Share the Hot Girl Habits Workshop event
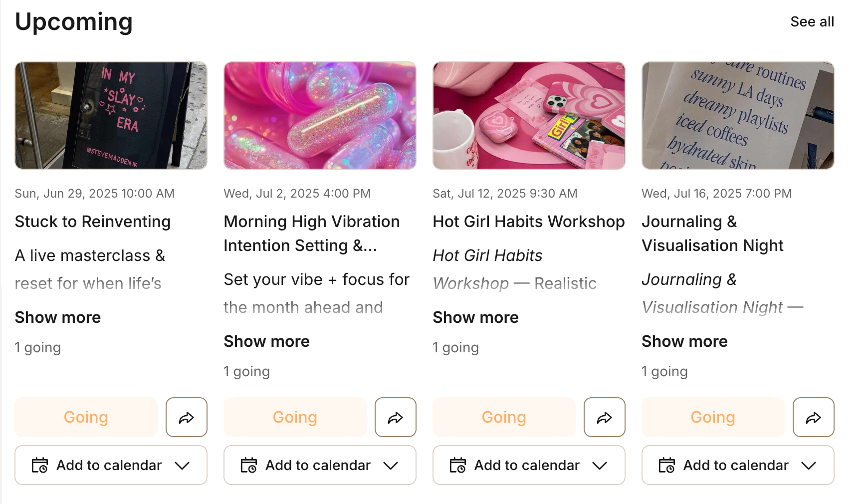 604,417
